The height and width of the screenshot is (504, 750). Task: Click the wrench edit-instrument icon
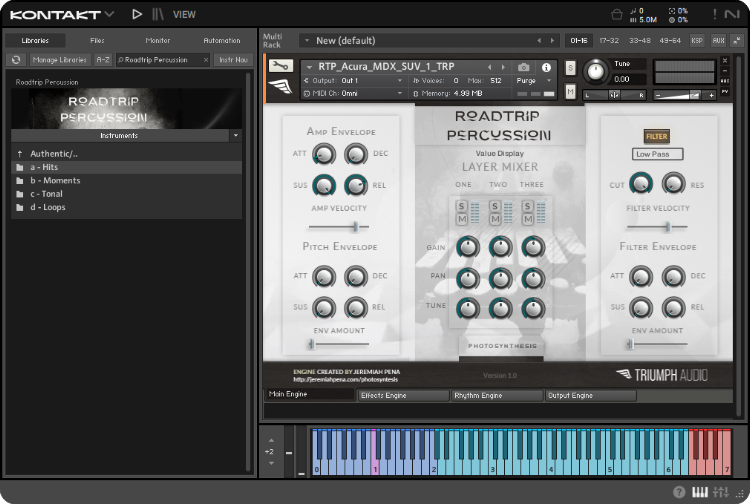281,66
